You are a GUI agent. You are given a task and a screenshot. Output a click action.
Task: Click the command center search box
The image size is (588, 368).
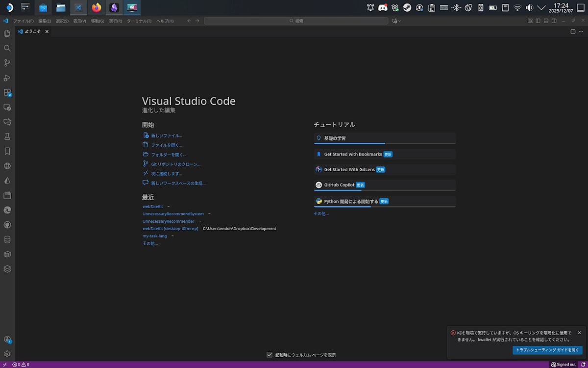pos(296,21)
